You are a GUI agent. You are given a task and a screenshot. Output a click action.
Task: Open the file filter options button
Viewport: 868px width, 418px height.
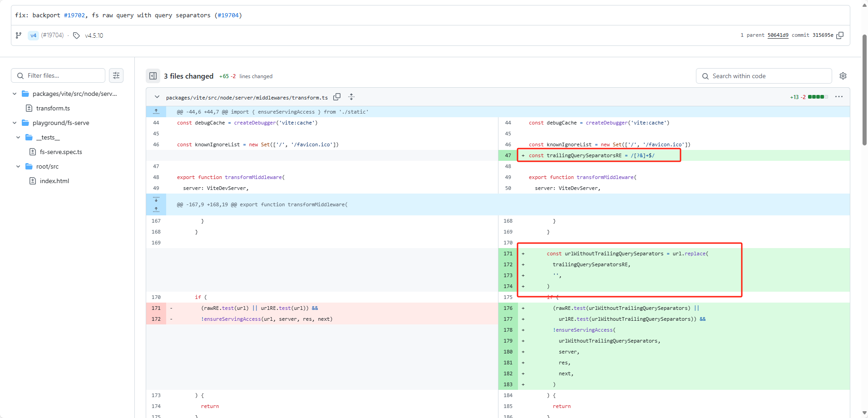(116, 75)
